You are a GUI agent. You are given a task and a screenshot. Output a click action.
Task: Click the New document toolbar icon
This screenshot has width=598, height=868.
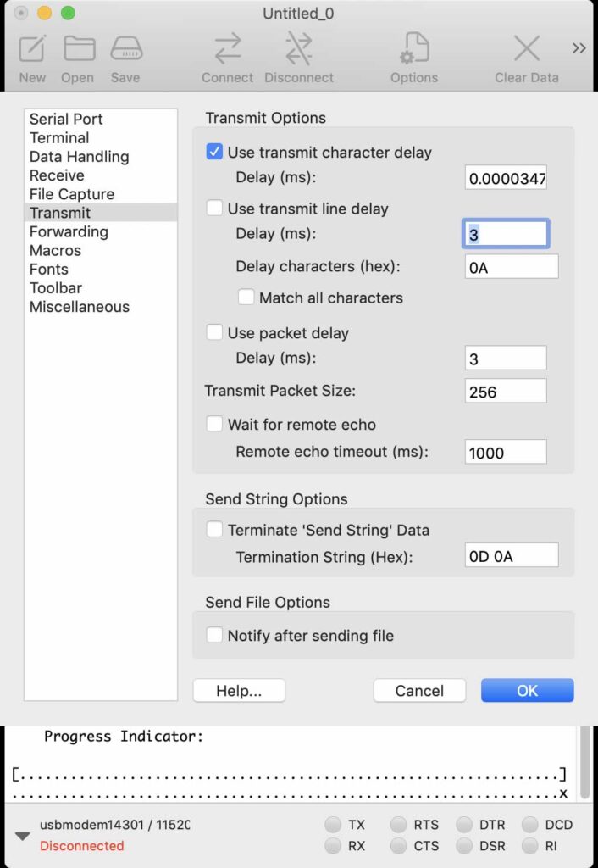pyautogui.click(x=32, y=49)
